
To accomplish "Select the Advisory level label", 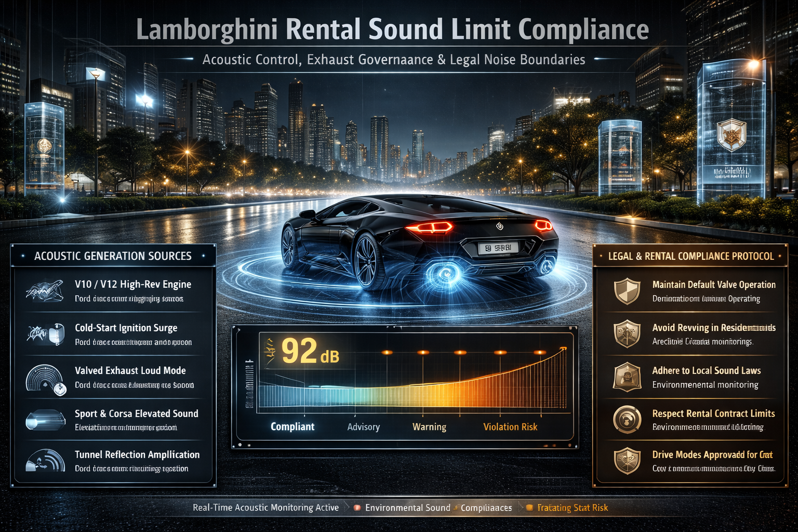I will pyautogui.click(x=364, y=427).
